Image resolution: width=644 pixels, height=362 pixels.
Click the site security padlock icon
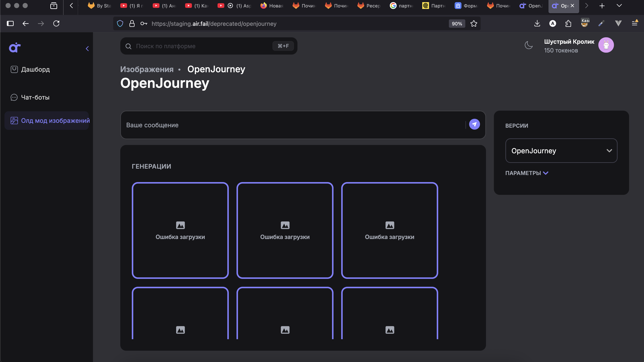132,23
